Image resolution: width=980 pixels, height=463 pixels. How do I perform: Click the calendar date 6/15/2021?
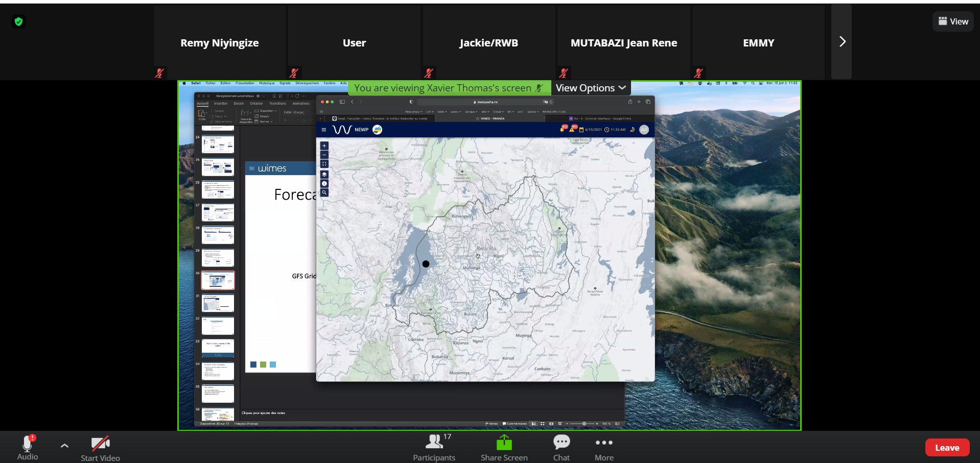[591, 130]
